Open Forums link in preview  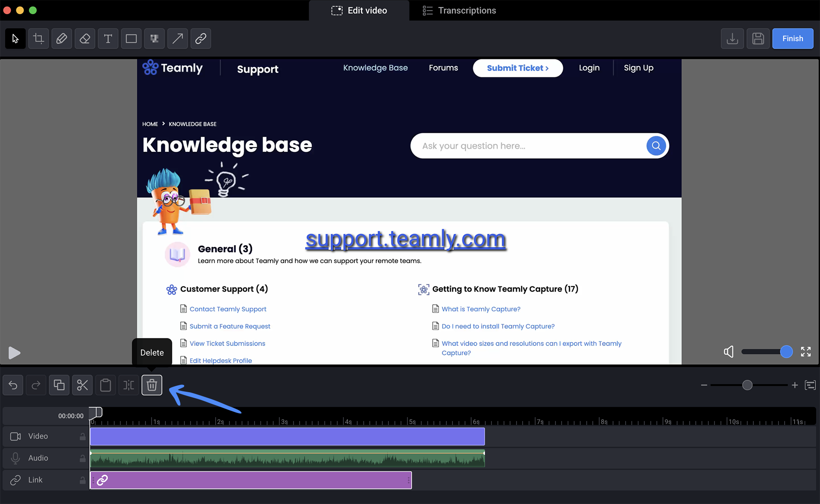click(x=443, y=68)
